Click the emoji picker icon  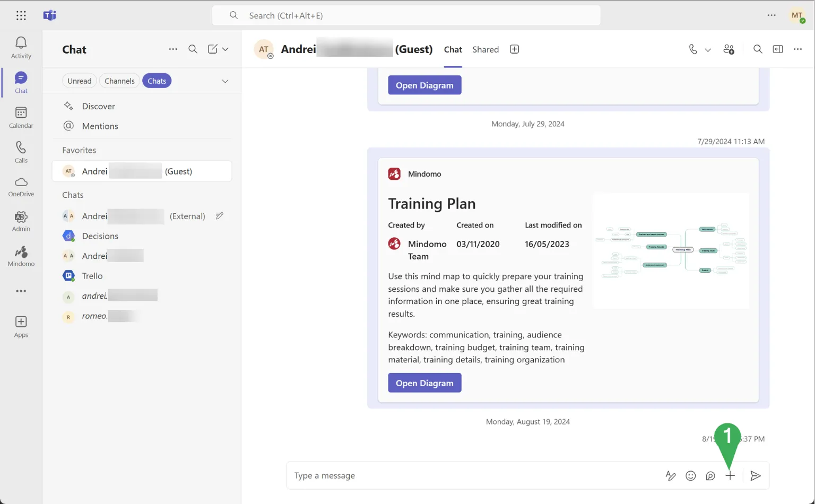[690, 476]
